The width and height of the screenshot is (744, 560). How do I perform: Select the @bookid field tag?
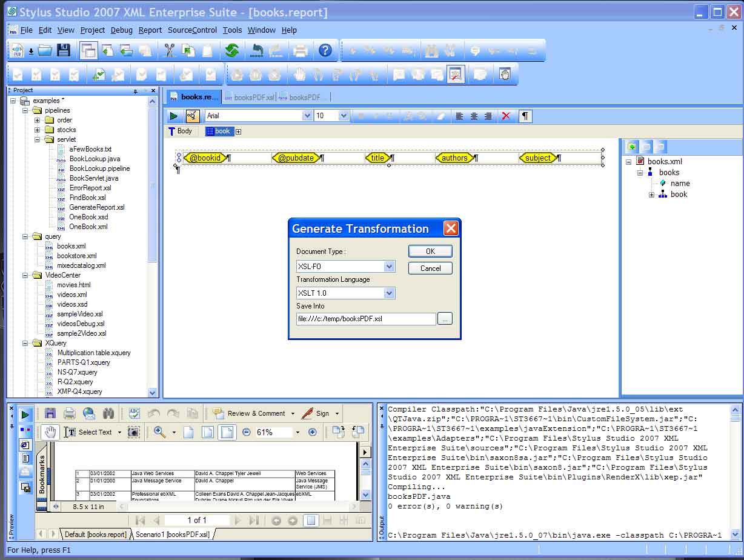pos(206,158)
